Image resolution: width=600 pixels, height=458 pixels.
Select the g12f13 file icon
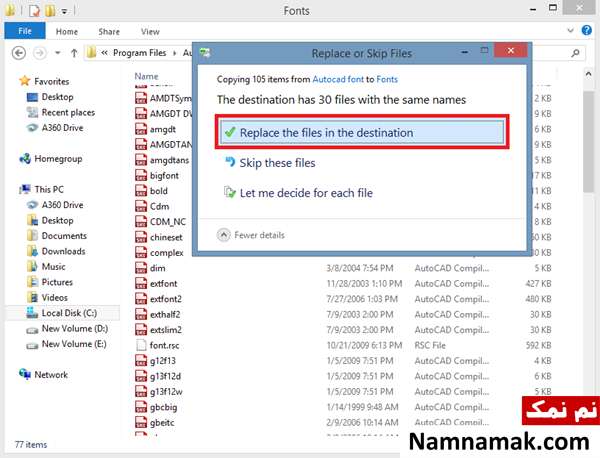(x=141, y=360)
